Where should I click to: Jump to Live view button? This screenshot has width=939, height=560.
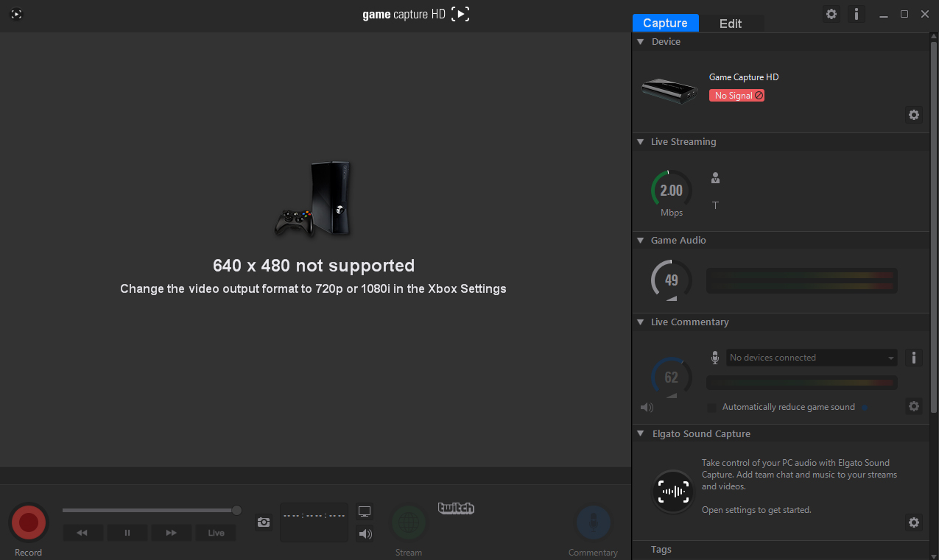[x=217, y=533]
